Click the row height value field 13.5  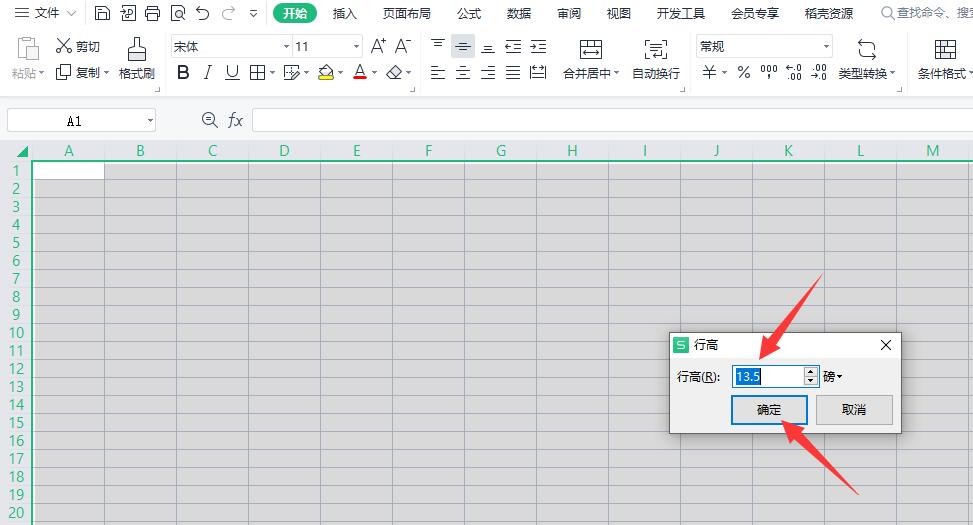[768, 376]
